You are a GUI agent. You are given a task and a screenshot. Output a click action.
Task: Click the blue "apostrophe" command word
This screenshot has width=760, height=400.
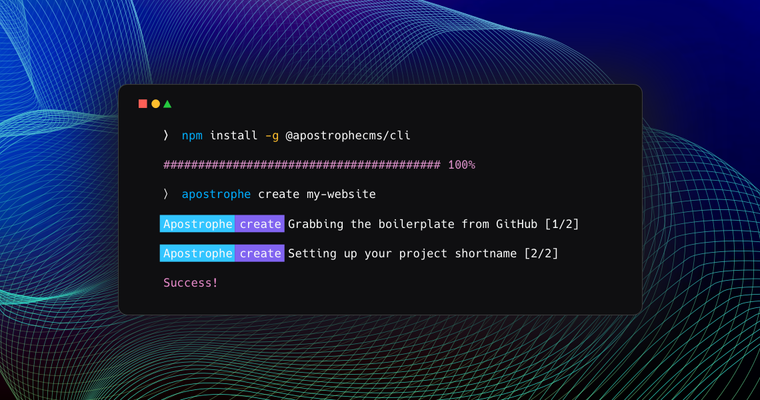216,194
